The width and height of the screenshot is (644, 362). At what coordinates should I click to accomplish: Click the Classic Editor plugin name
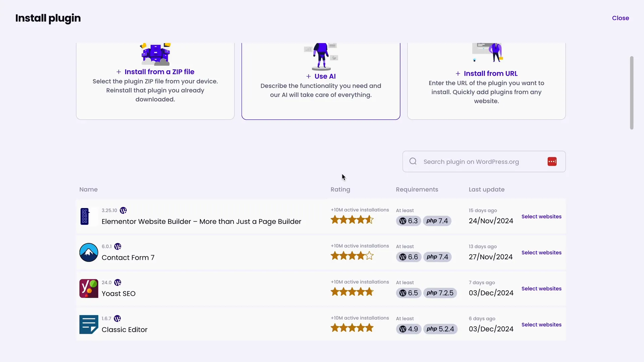[124, 330]
